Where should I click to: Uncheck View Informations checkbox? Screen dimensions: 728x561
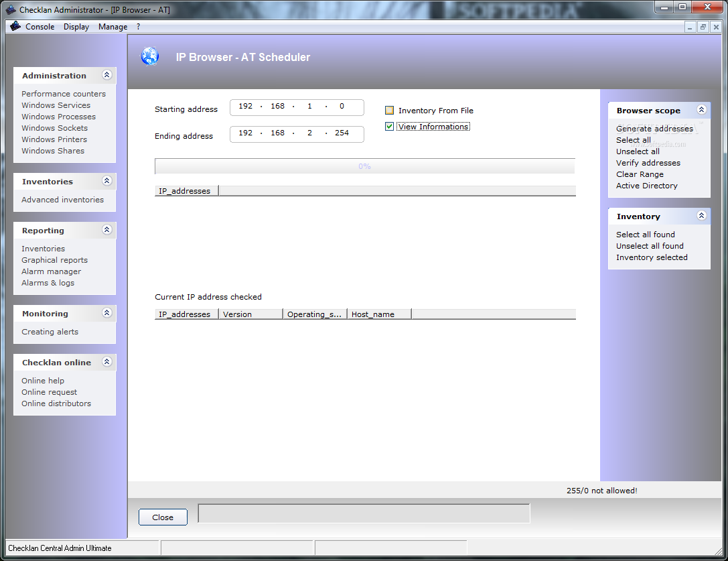390,127
